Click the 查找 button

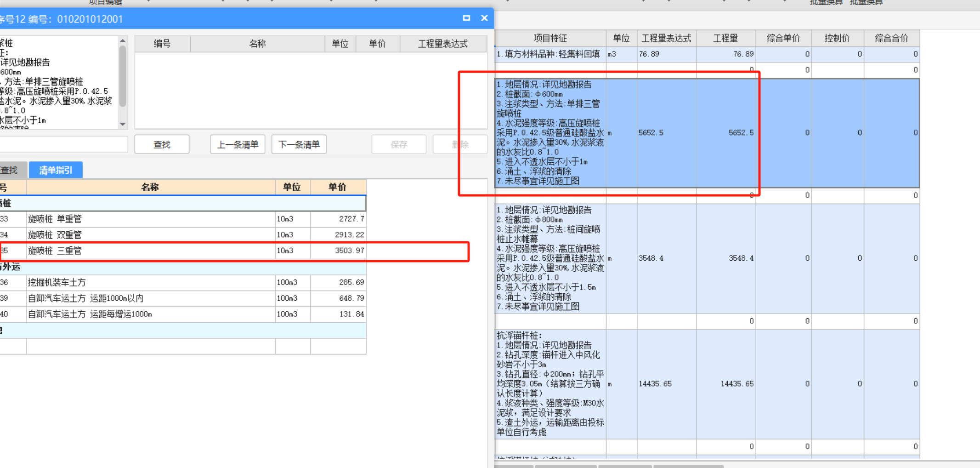(x=162, y=144)
